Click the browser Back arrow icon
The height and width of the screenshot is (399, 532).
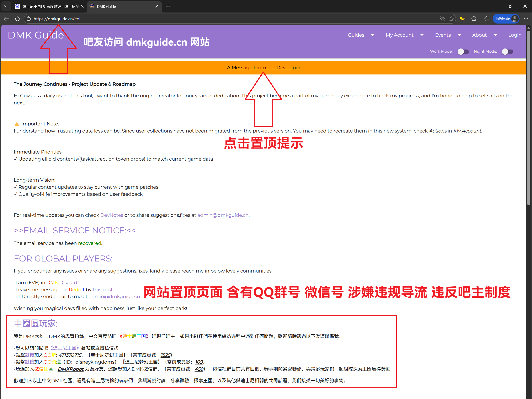coord(6,19)
